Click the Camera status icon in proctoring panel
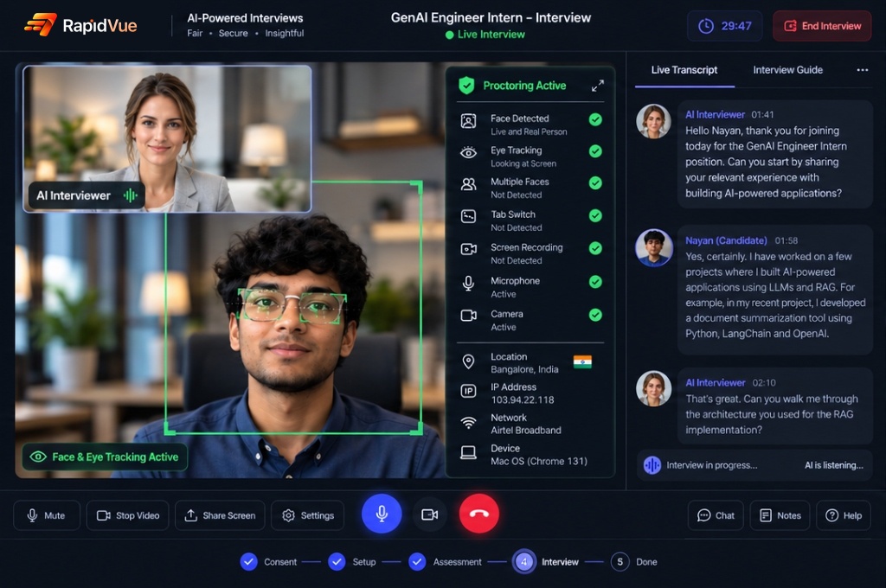This screenshot has height=588, width=886. (468, 315)
